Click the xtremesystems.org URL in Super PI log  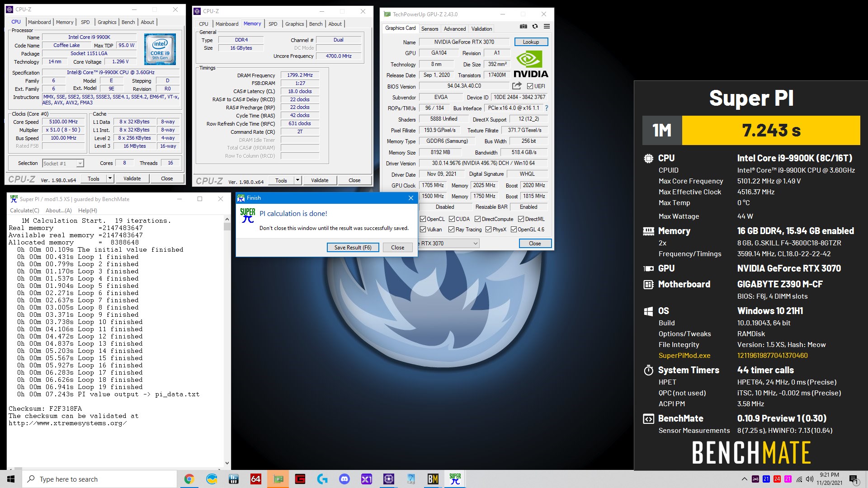67,423
